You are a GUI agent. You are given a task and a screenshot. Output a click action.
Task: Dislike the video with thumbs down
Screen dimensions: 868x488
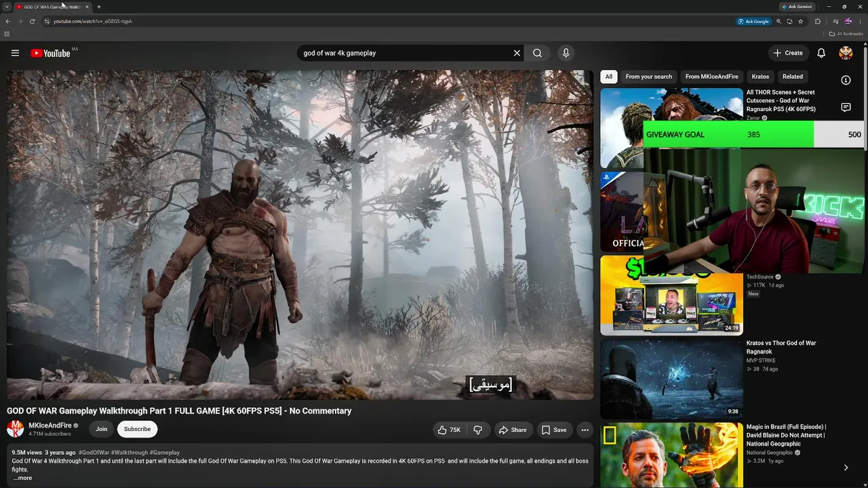pyautogui.click(x=478, y=430)
